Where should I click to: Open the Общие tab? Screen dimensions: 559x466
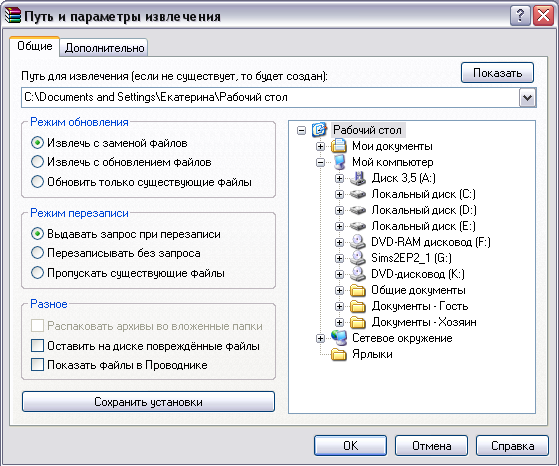point(35,46)
